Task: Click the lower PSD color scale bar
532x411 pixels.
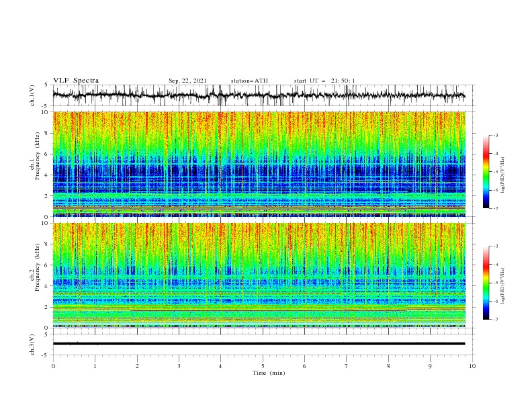Action: [486, 283]
